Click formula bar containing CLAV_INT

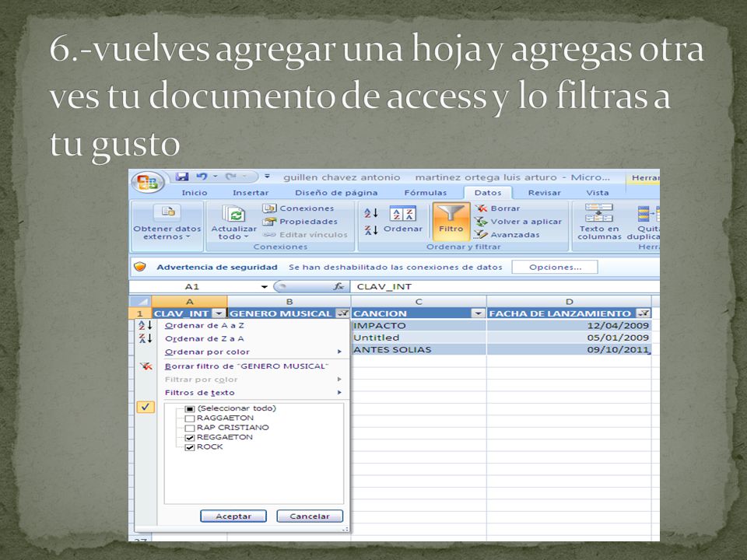point(505,287)
